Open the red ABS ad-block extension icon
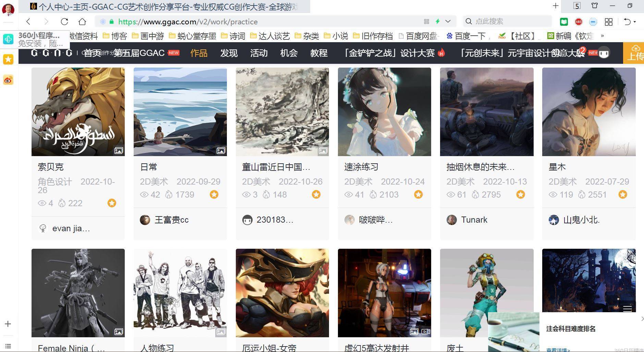The width and height of the screenshot is (644, 352). click(x=579, y=22)
